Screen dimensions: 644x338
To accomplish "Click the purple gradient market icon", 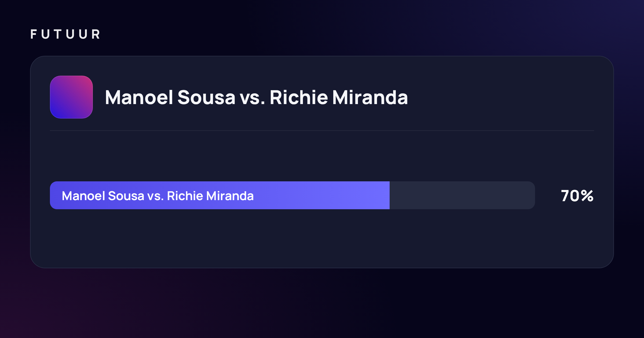I will click(x=71, y=97).
